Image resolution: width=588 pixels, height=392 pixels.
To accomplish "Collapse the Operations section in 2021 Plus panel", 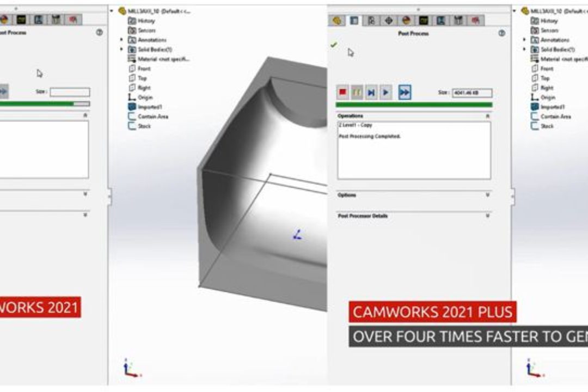I will [x=487, y=117].
